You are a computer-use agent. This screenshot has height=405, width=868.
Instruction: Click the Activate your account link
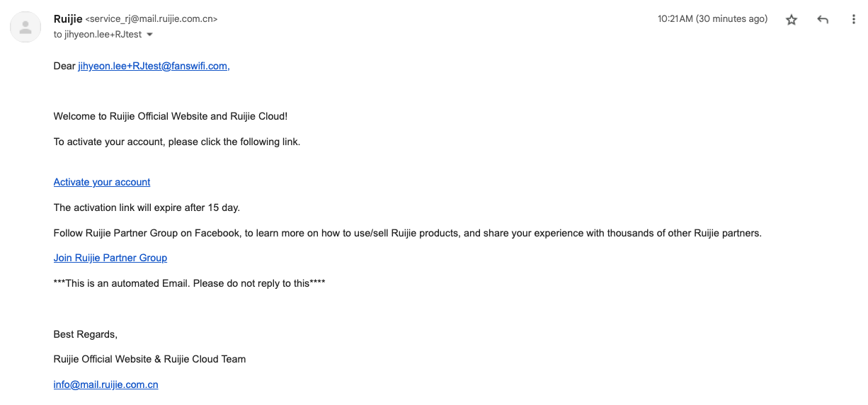(102, 182)
